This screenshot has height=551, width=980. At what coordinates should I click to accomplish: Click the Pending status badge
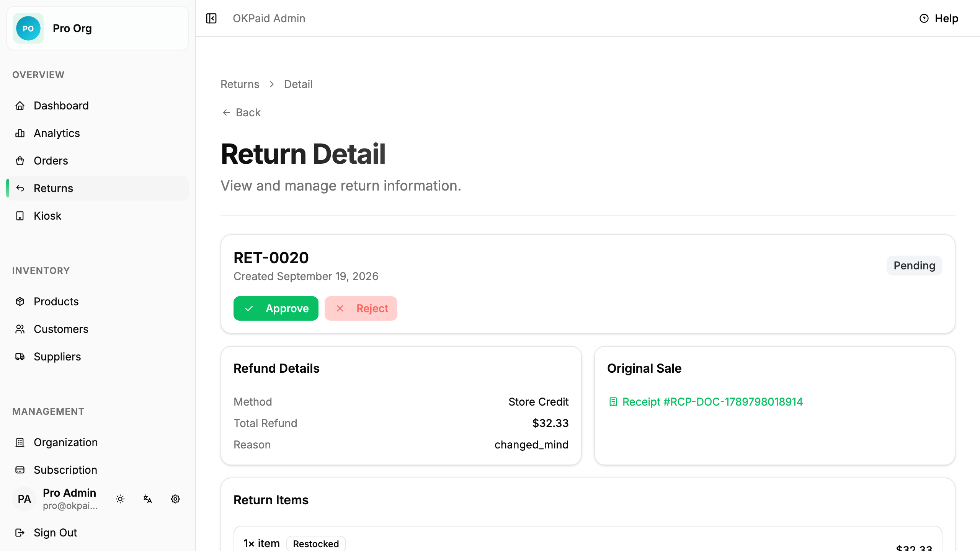[x=914, y=266]
